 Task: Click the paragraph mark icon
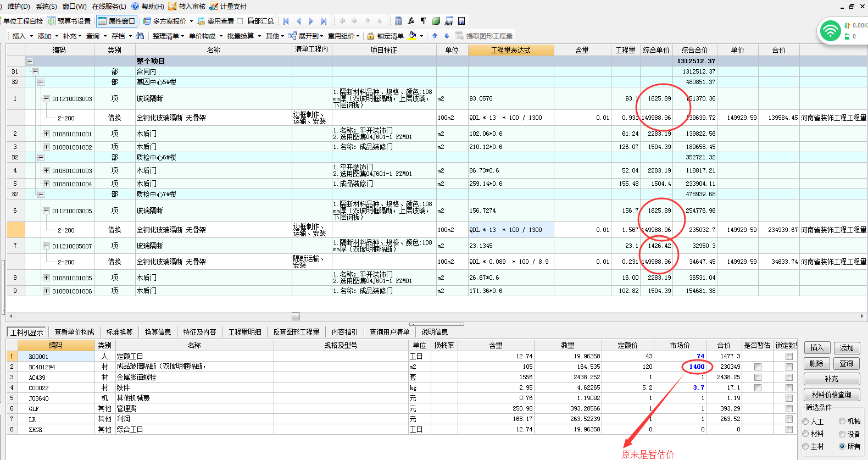click(424, 21)
